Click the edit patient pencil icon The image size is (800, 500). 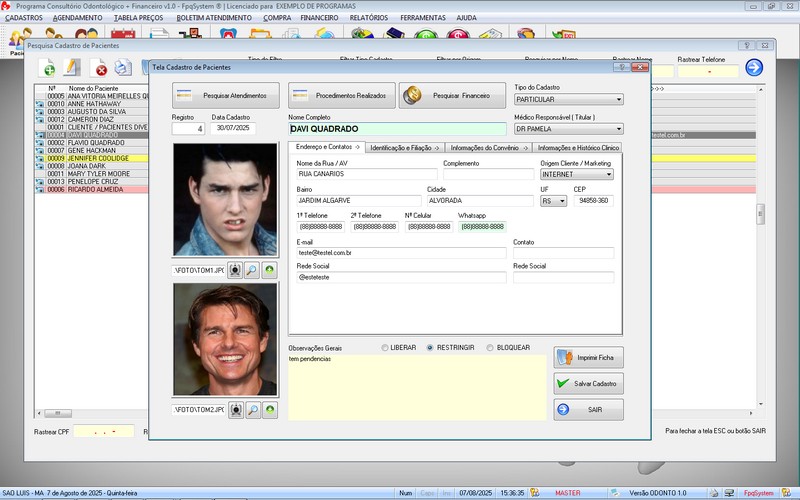pos(72,68)
